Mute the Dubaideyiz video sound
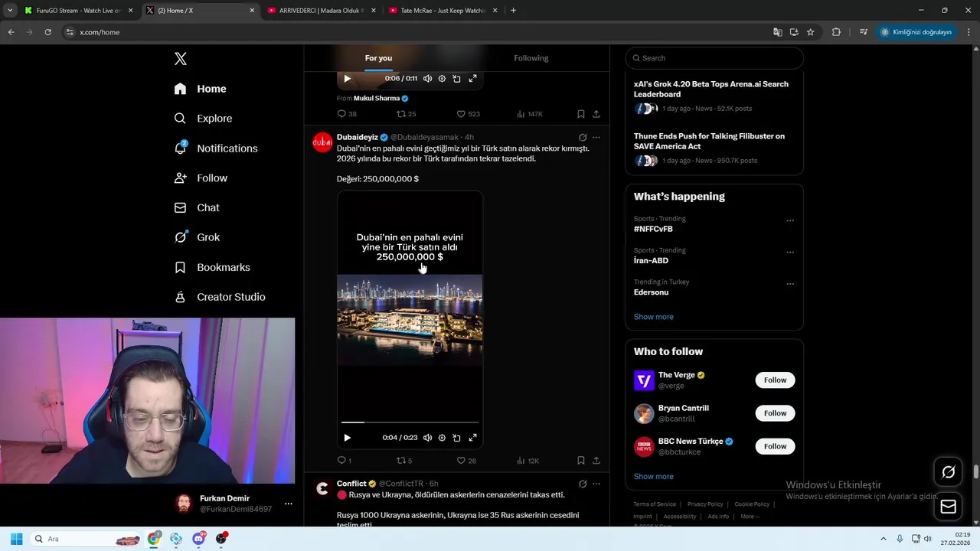The image size is (980, 551). coord(427,438)
